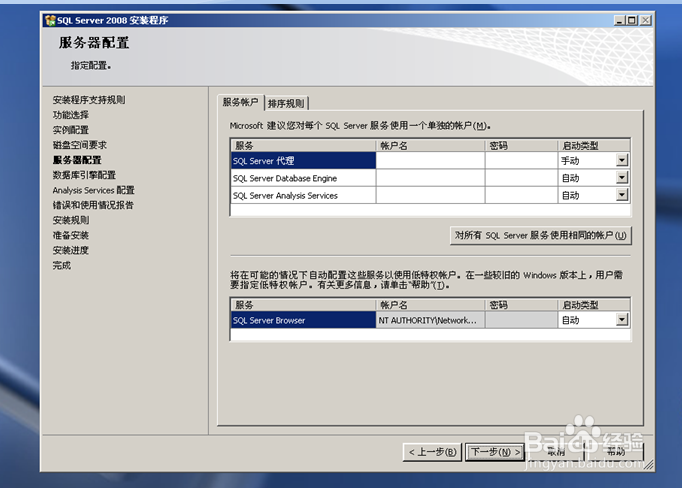
Task: Click account name field for SQL Server Database Engine
Action: coord(430,178)
